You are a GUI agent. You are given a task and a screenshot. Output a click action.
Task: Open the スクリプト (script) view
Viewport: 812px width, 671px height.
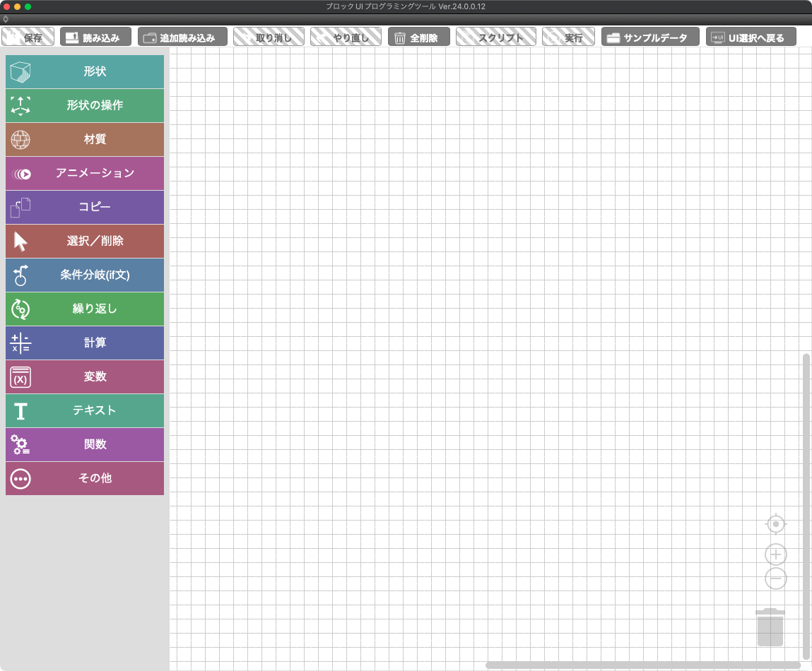click(x=496, y=37)
